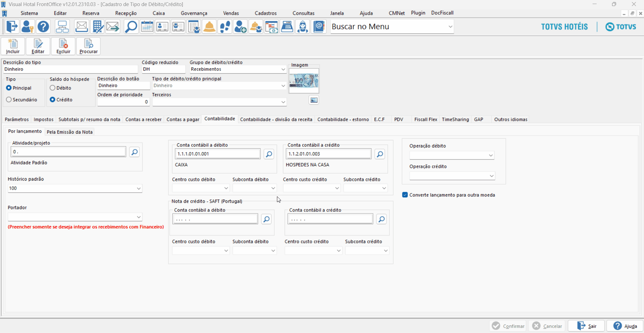Click the question mark help toolbar icon

click(x=43, y=27)
